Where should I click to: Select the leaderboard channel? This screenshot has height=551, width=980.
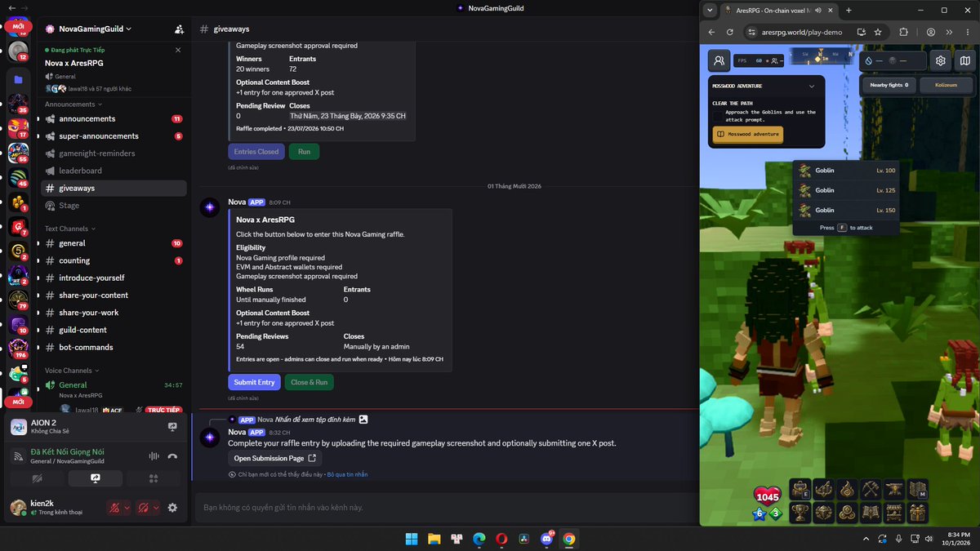coord(115,171)
